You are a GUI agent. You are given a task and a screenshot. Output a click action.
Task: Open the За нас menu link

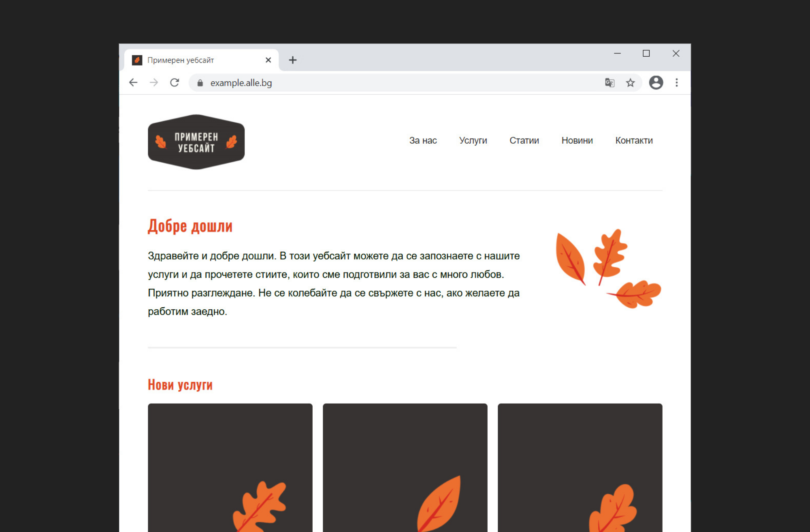[x=423, y=140]
